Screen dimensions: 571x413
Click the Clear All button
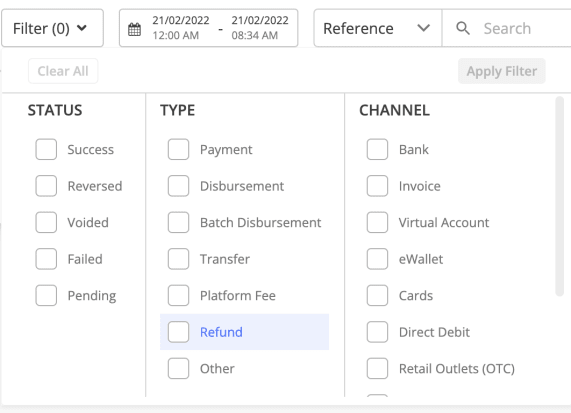pos(63,71)
